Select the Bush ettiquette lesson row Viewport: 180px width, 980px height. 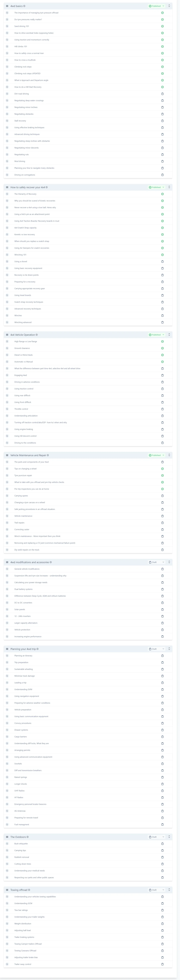[x=88, y=844]
